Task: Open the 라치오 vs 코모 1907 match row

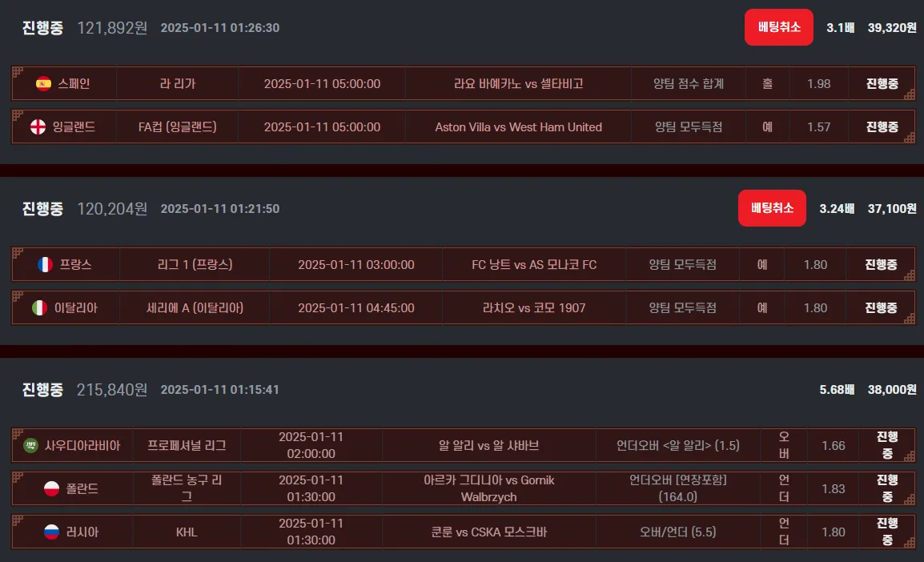Action: point(463,307)
